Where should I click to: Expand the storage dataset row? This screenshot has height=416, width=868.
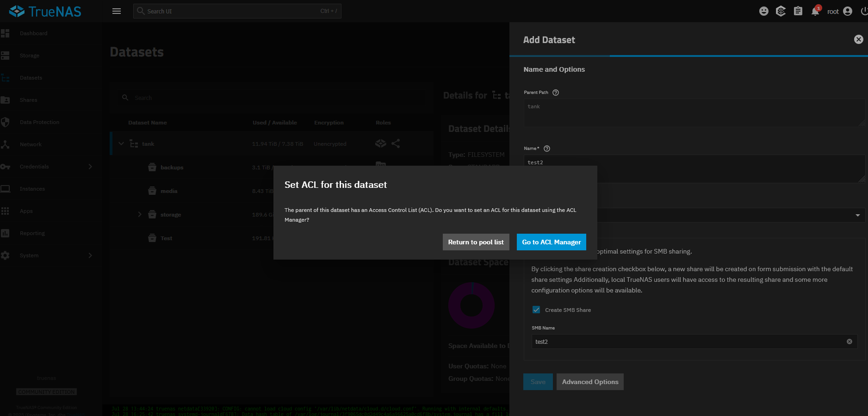[x=140, y=215]
